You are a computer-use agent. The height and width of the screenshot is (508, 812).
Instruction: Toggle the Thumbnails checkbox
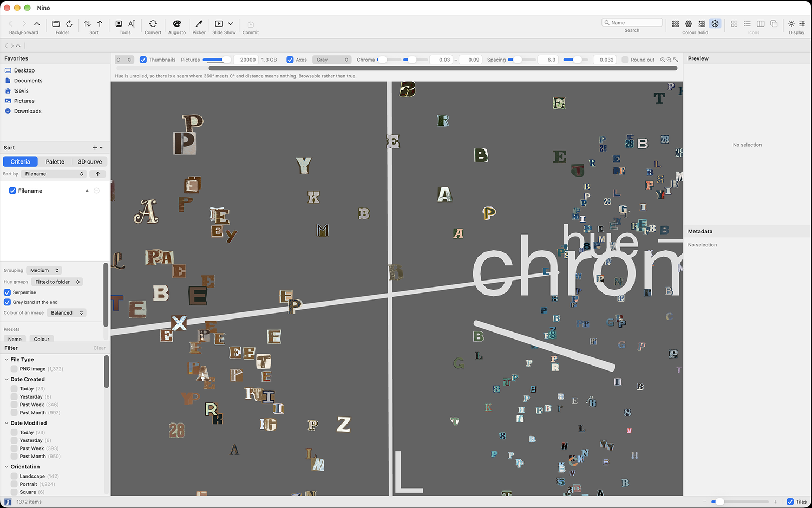point(143,60)
